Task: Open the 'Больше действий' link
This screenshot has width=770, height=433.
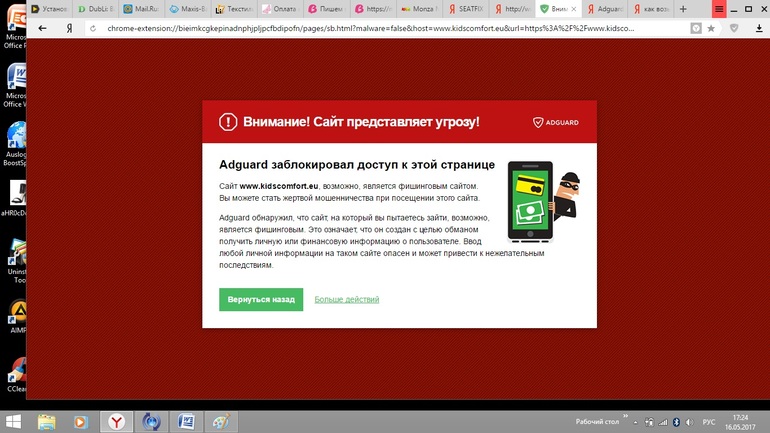Action: tap(346, 299)
